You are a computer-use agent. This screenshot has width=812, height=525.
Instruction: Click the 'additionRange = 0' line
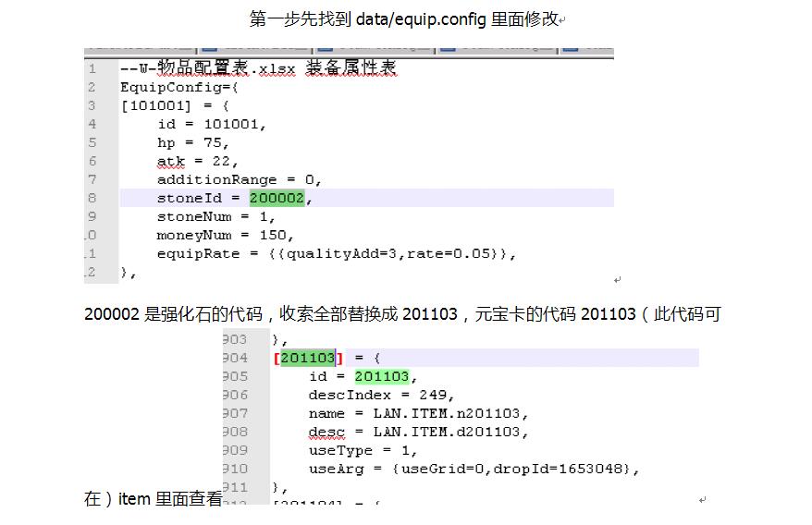[x=239, y=179]
